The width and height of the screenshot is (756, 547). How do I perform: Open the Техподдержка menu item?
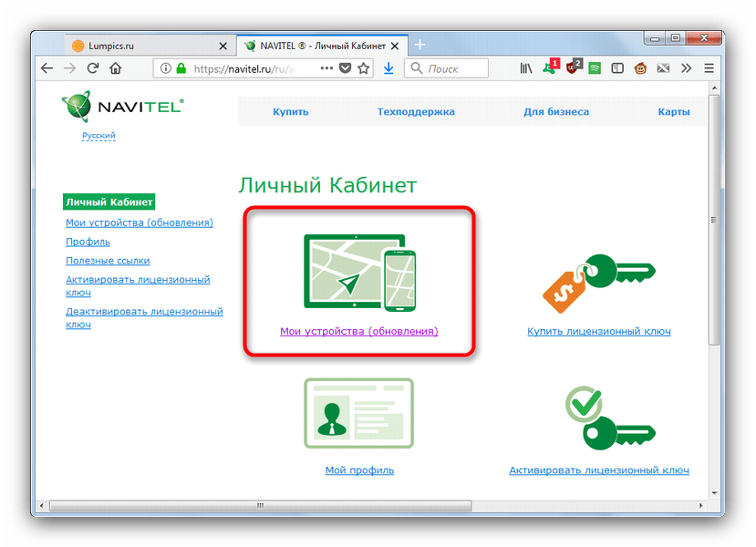click(416, 112)
